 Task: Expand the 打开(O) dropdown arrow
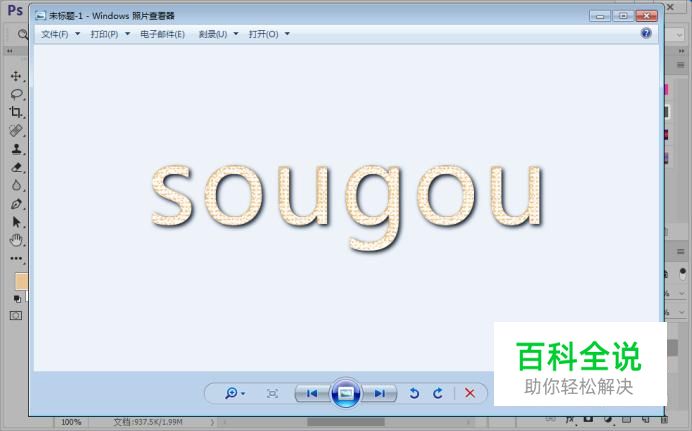click(x=287, y=34)
